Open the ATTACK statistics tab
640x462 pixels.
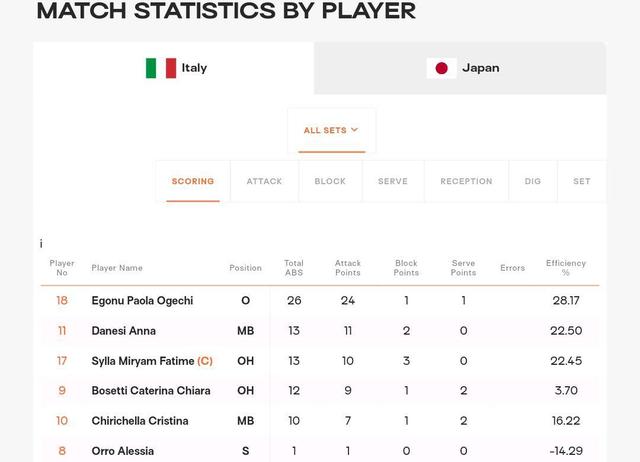coord(264,181)
